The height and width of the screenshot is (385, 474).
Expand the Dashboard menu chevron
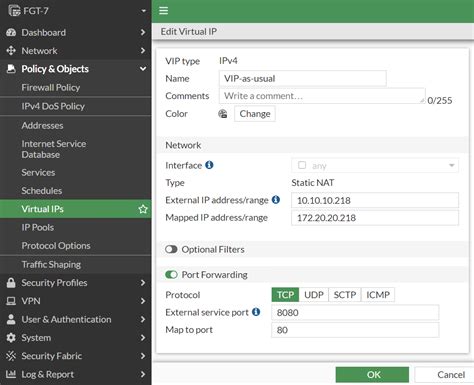click(143, 32)
